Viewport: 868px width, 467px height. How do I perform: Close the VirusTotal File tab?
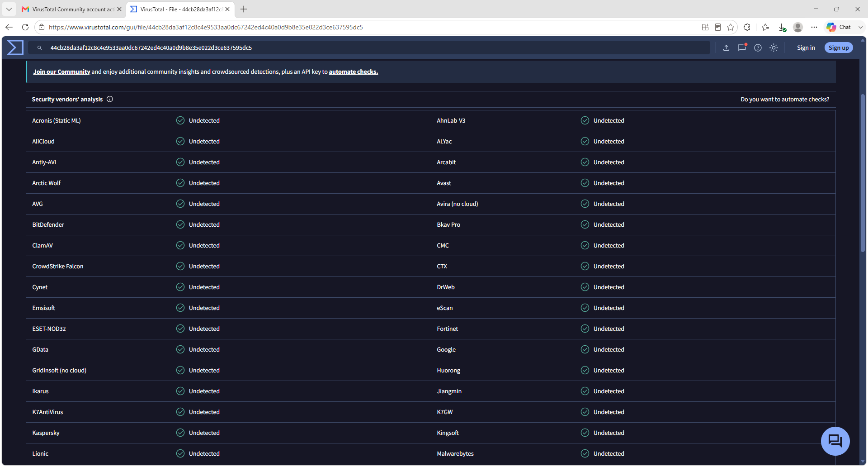click(x=227, y=9)
